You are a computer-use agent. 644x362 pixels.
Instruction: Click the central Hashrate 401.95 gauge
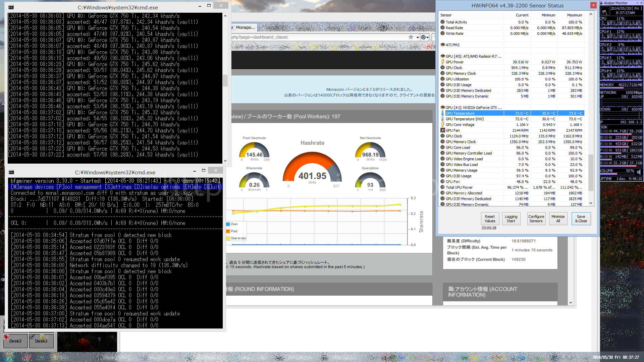312,168
